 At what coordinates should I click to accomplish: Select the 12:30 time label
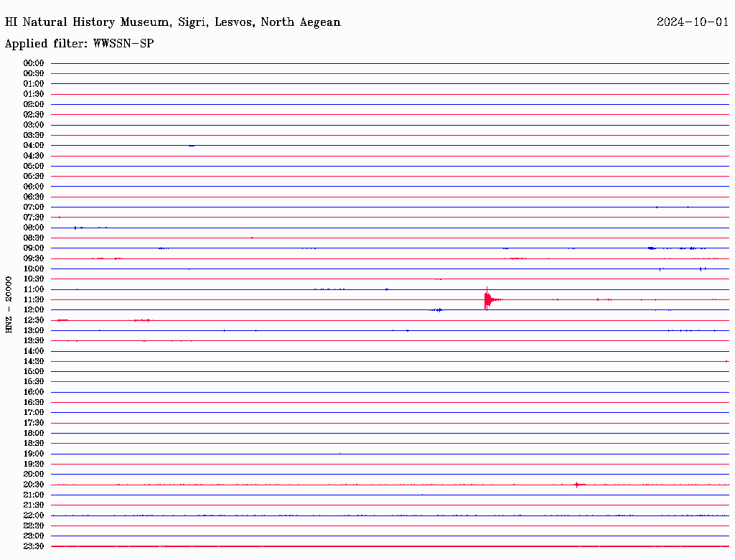pos(34,319)
